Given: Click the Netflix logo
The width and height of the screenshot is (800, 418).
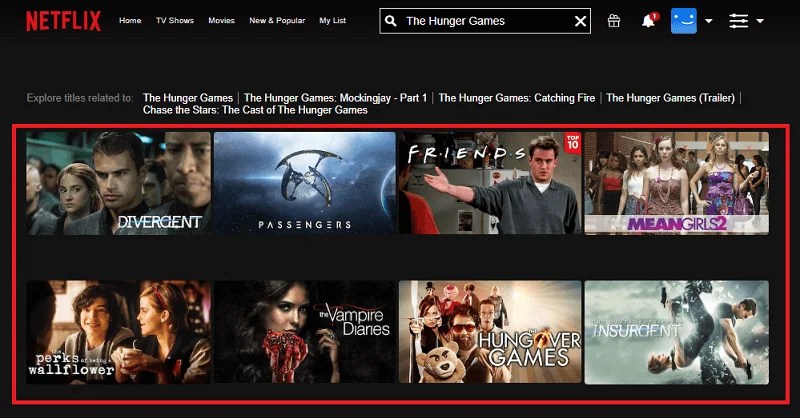Looking at the screenshot, I should 64,21.
